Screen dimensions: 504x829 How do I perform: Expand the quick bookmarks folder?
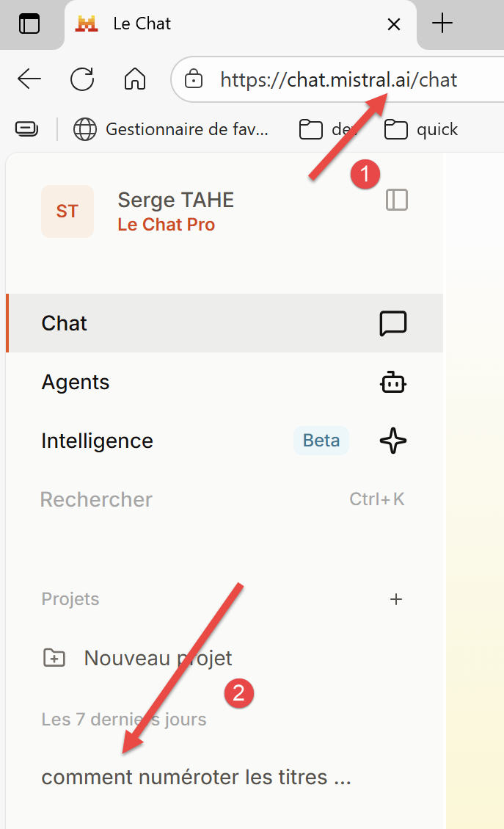(x=421, y=130)
